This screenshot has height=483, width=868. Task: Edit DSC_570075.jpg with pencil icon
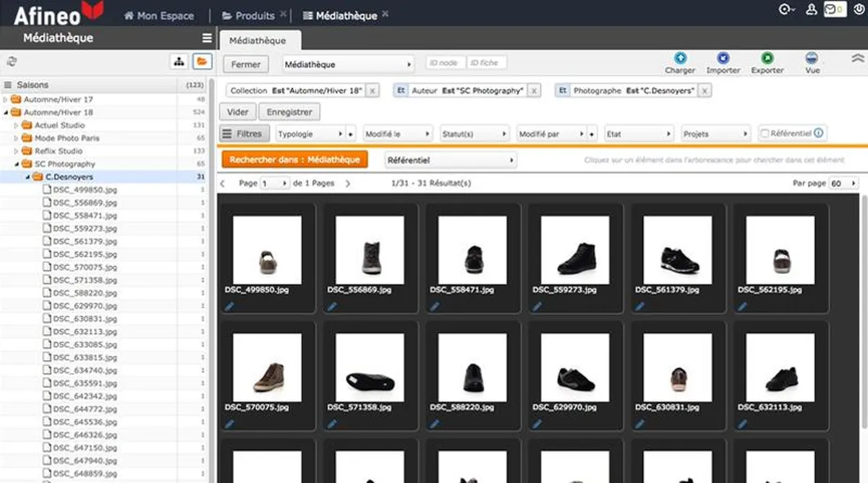[230, 424]
